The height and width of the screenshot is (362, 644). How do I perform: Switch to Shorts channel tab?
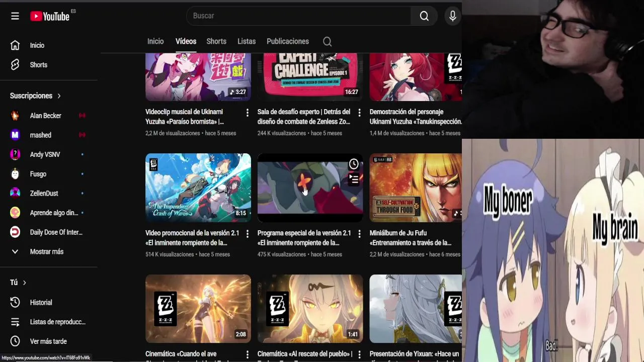pyautogui.click(x=216, y=41)
